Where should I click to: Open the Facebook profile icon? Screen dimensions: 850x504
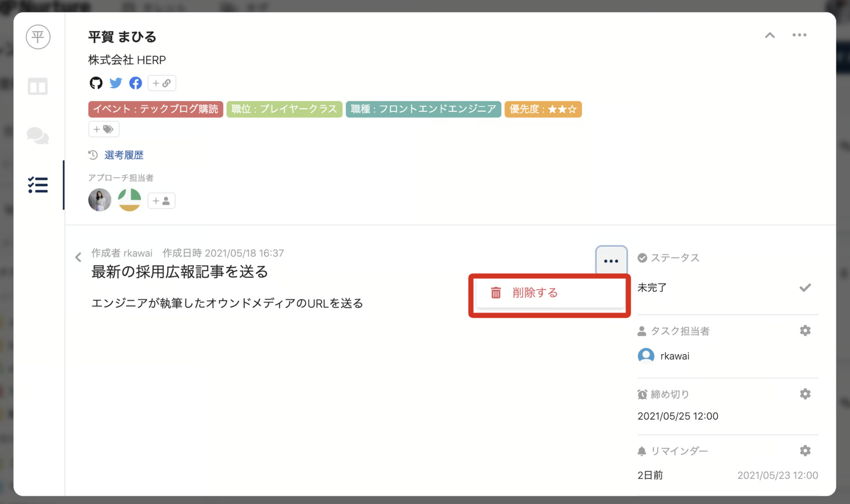click(135, 83)
